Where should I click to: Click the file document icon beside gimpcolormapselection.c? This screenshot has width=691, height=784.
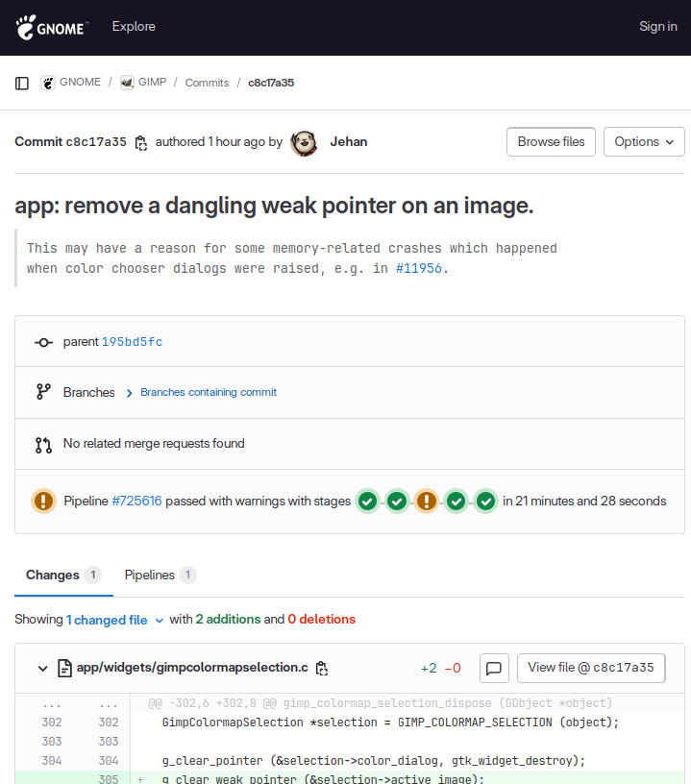[65, 668]
